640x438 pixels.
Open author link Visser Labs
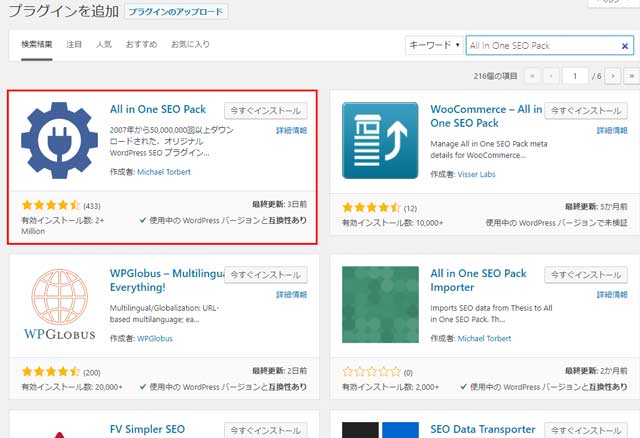476,174
